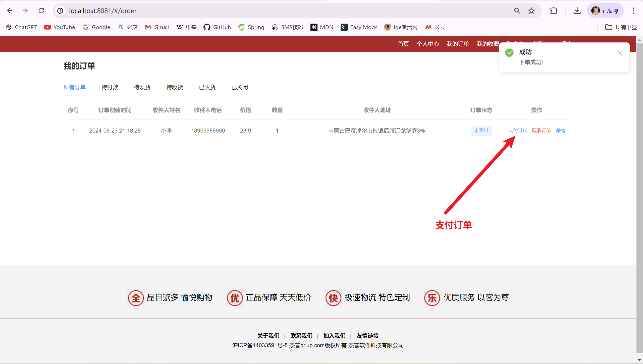Screen dimensions: 643x364
Task: Expand the 所有书签 bookmarks folder
Action: click(x=621, y=27)
